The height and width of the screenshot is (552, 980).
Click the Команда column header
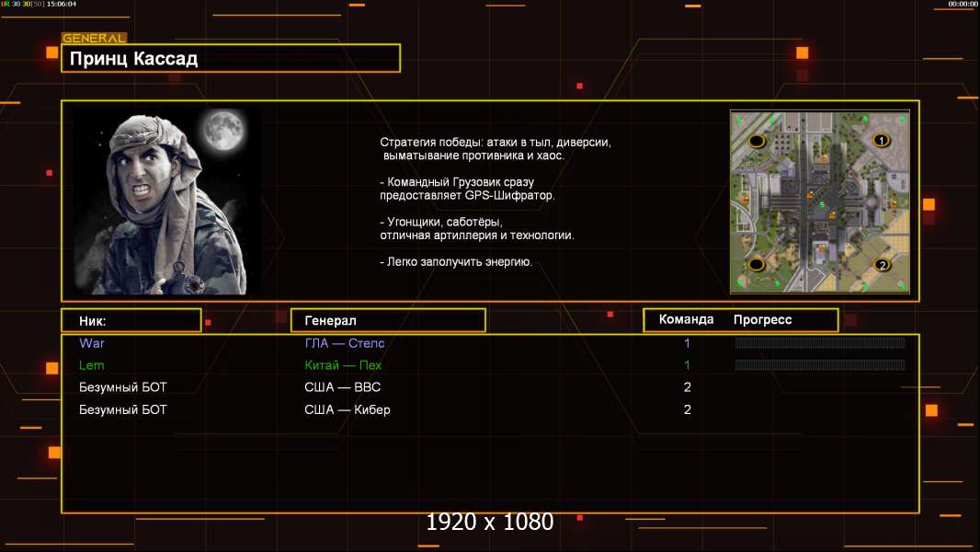point(686,320)
